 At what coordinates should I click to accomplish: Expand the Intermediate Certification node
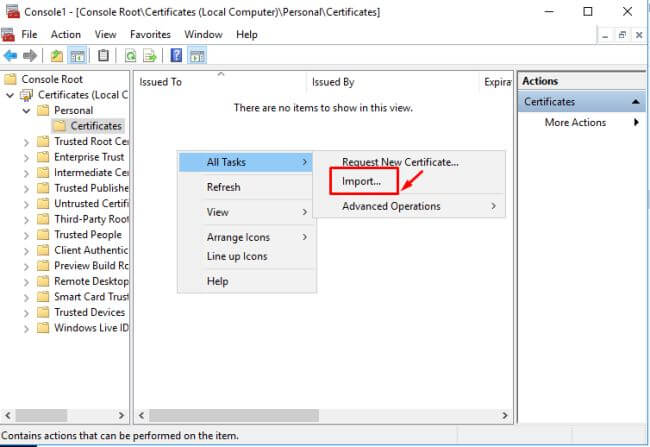(x=26, y=173)
